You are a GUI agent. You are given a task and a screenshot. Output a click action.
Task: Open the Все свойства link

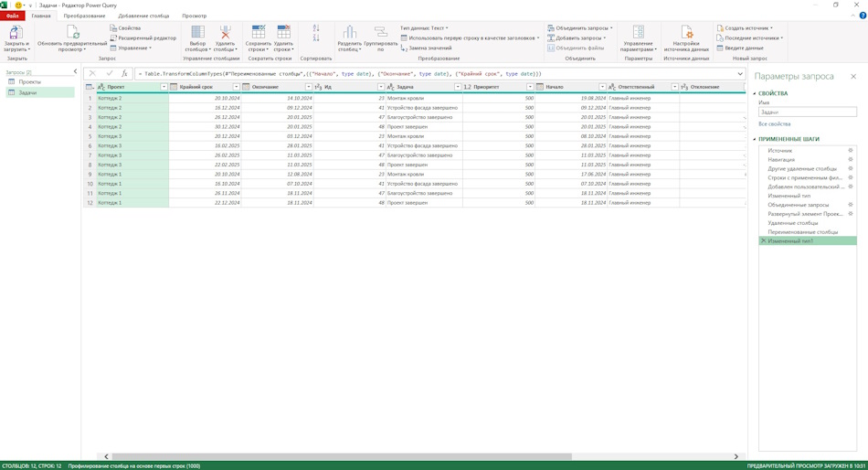[x=775, y=124]
